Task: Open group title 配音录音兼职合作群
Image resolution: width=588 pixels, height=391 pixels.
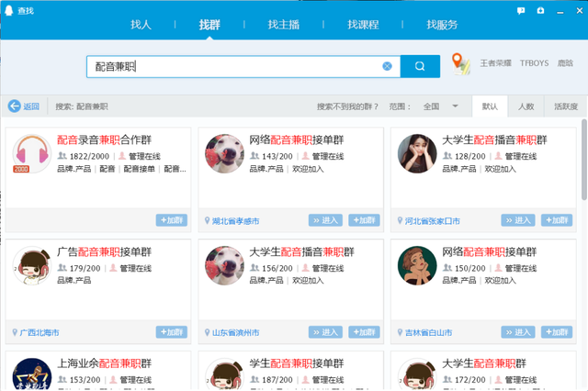Action: point(104,140)
